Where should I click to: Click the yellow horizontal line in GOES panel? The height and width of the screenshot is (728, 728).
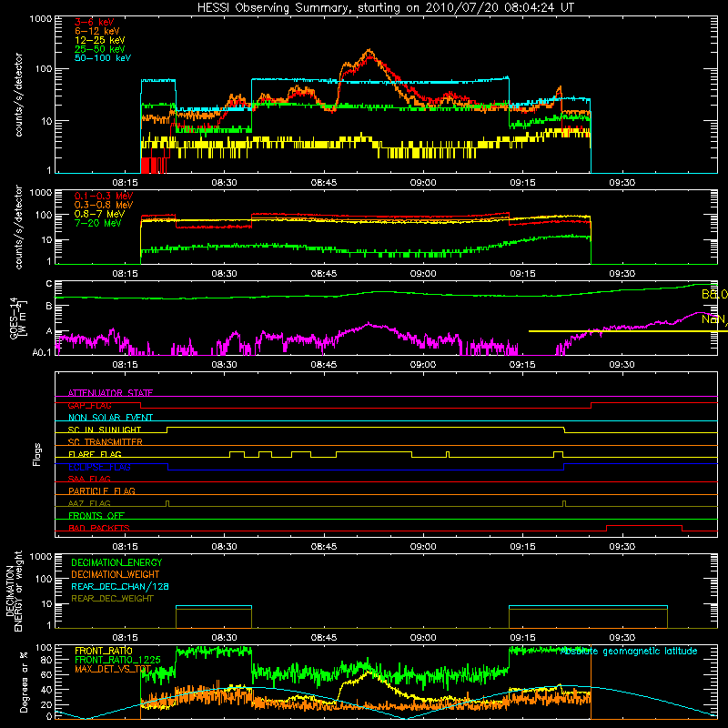coord(628,331)
